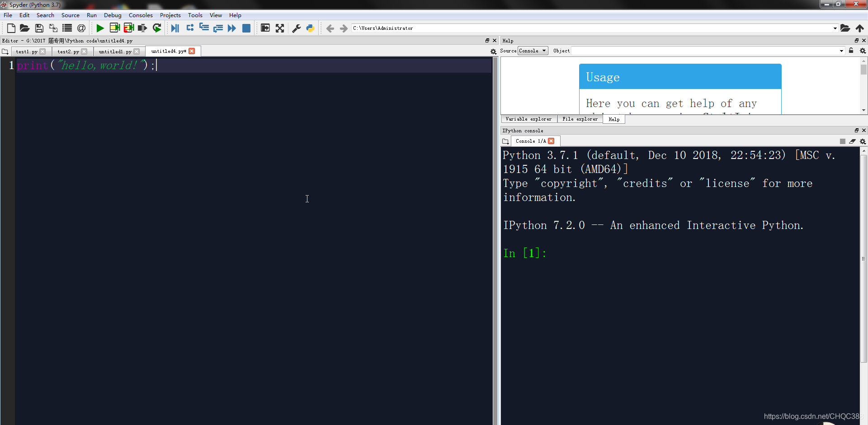Open the Source menu
Screen dimensions: 868x425
[71, 15]
